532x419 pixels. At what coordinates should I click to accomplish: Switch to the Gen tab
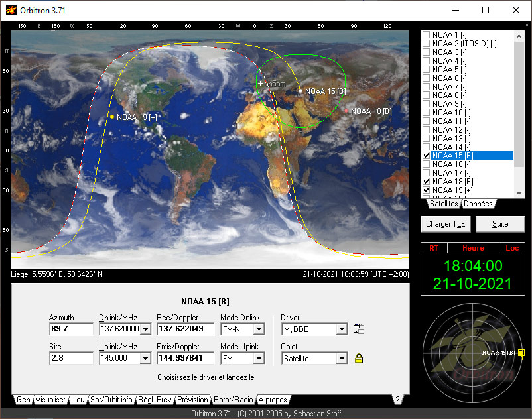[23, 400]
